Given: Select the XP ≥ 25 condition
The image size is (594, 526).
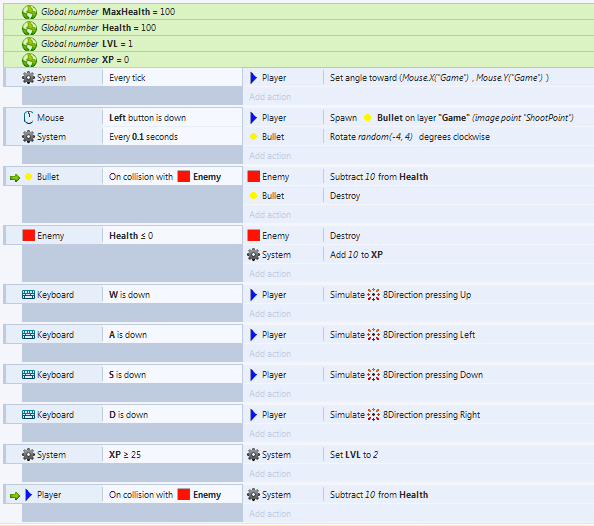Looking at the screenshot, I should [125, 455].
